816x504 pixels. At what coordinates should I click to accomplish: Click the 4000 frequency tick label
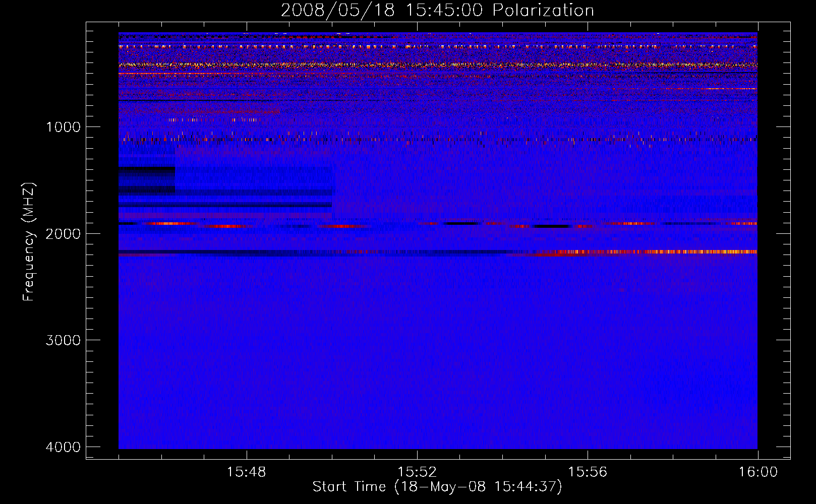pos(63,447)
